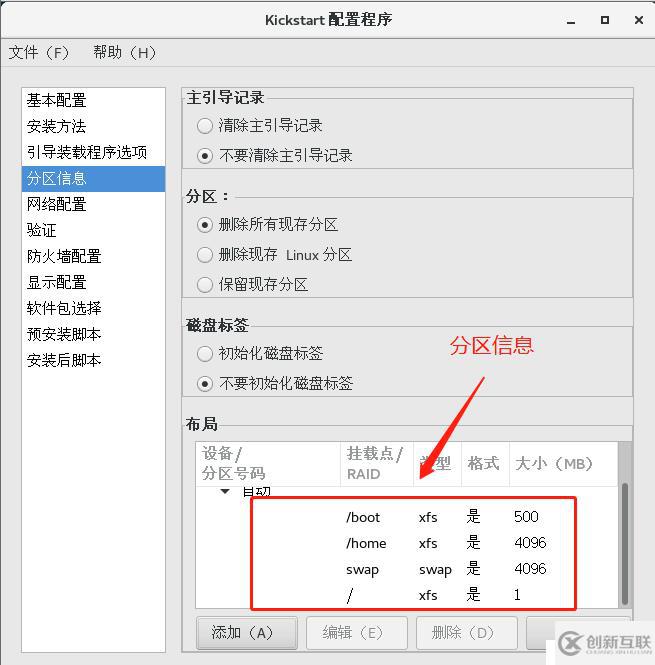
Task: Select the /home partition row
Action: [406, 543]
